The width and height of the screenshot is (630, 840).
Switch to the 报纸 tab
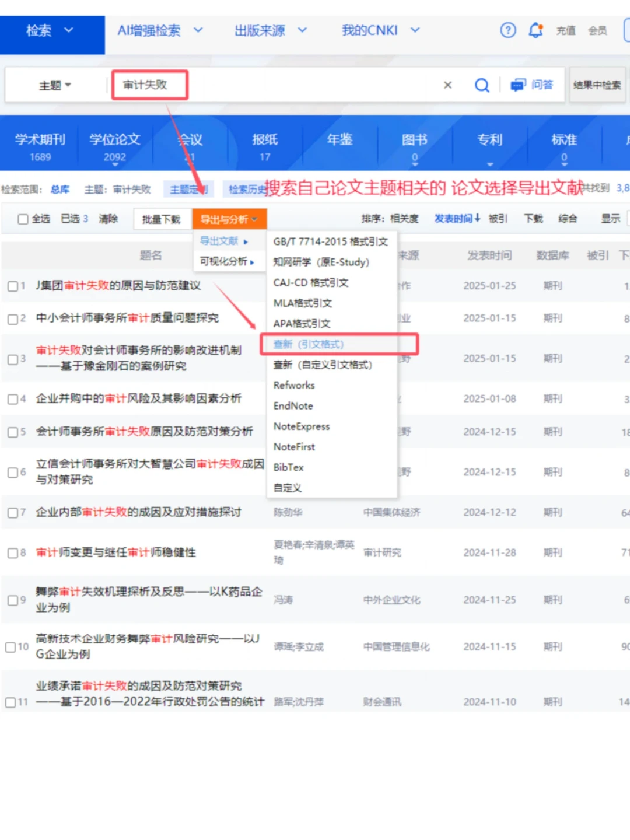coord(265,146)
